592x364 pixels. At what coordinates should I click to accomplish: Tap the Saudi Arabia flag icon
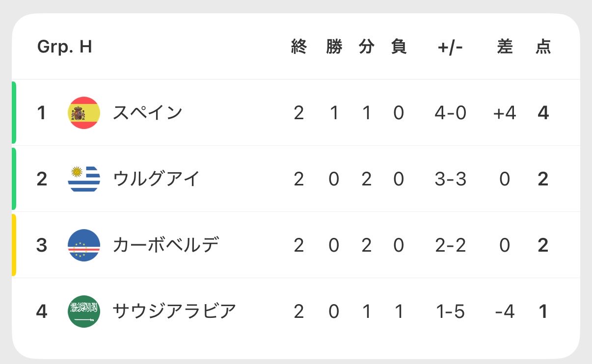pyautogui.click(x=84, y=312)
